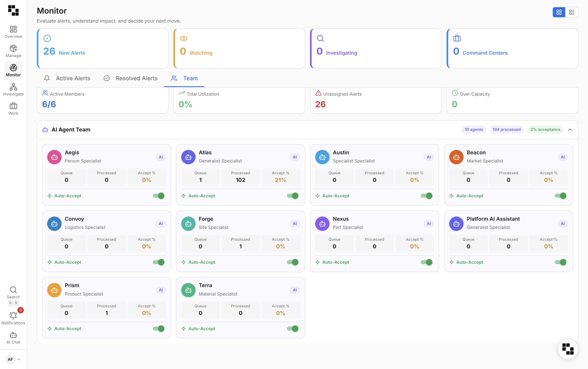Screen dimensions: 588x369
Task: Click Austin blue robot avatar
Action: (x=322, y=157)
